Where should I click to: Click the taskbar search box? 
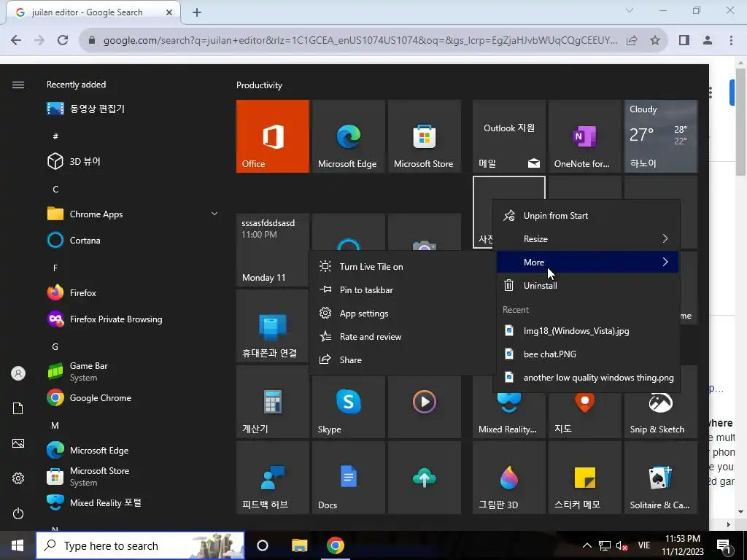coord(140,545)
